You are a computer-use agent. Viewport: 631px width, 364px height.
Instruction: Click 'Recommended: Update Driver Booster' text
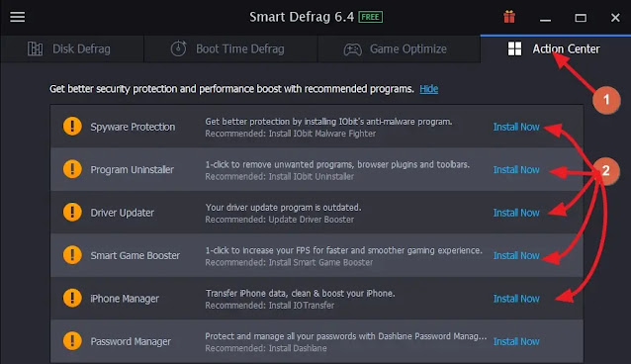click(x=279, y=220)
